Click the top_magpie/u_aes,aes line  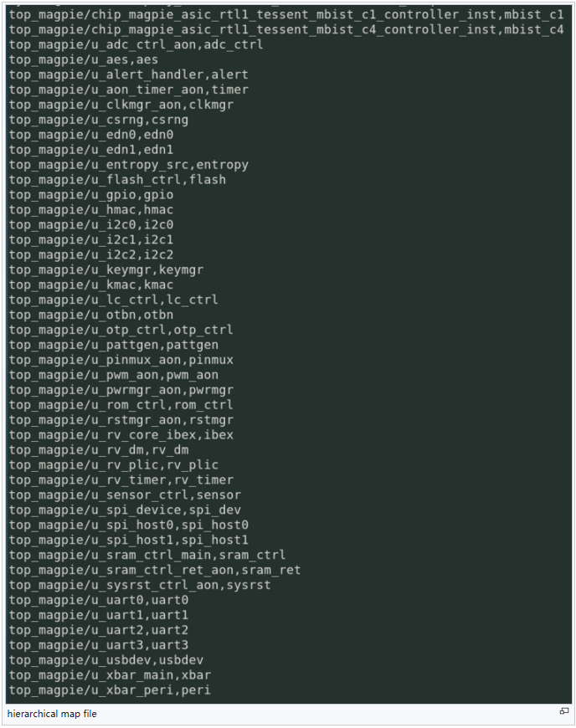click(x=84, y=59)
